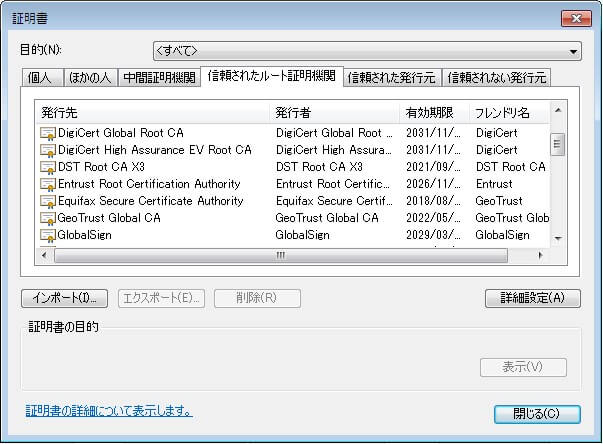Image resolution: width=603 pixels, height=444 pixels.
Task: Select the 信頼されたルート証明機関 tab
Action: (x=272, y=76)
